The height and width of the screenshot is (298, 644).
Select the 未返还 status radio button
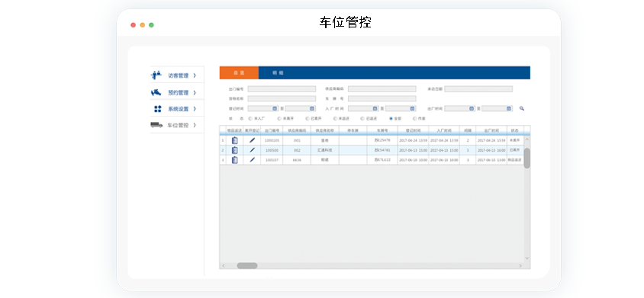335,118
